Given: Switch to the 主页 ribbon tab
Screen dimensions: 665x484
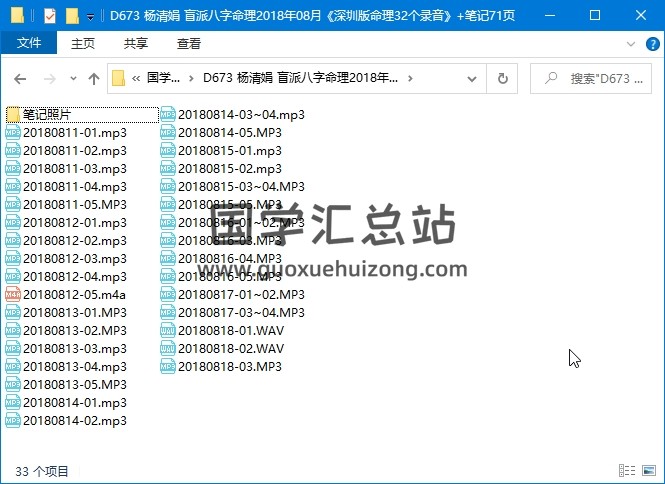Looking at the screenshot, I should [83, 44].
